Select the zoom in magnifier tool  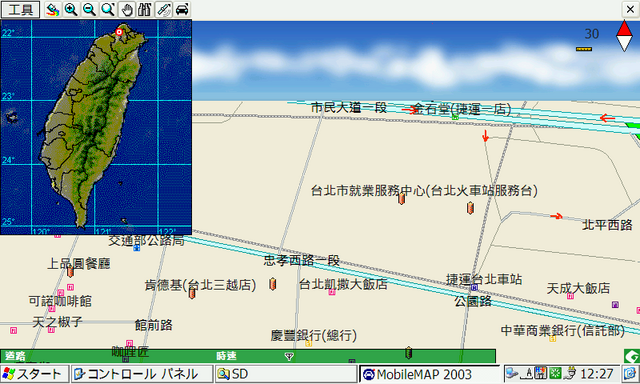pos(71,9)
